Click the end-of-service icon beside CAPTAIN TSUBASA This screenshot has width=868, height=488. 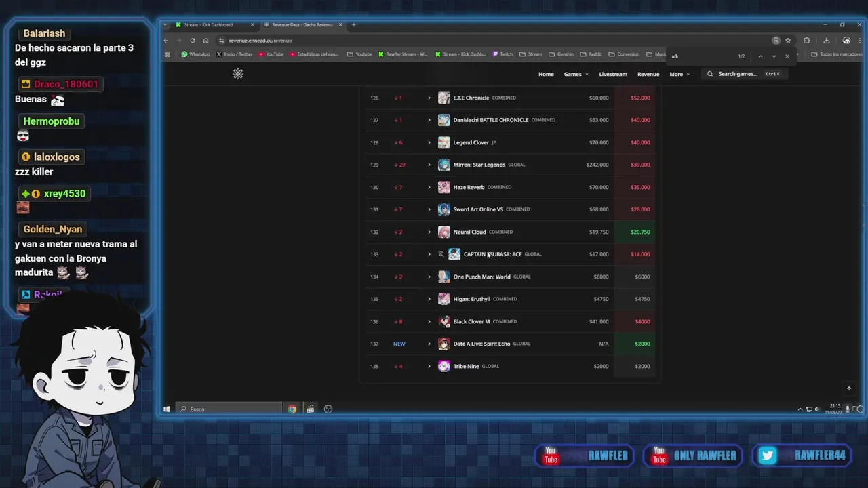(441, 254)
